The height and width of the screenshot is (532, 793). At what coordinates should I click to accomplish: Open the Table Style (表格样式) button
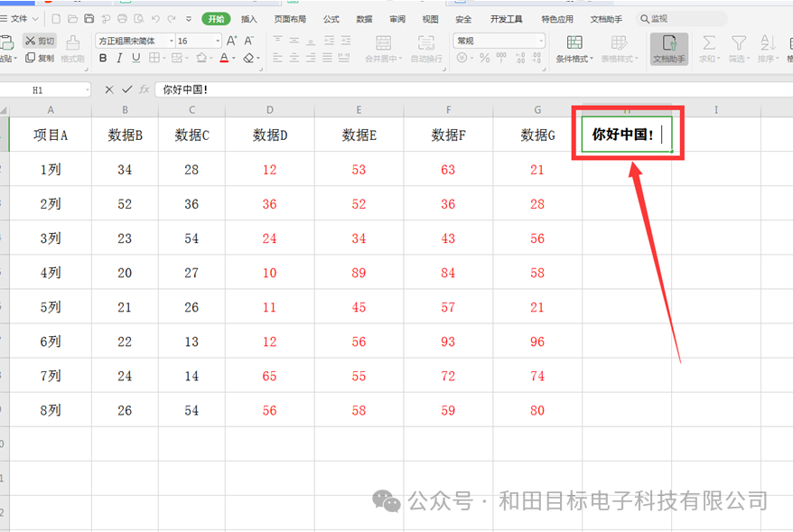619,49
